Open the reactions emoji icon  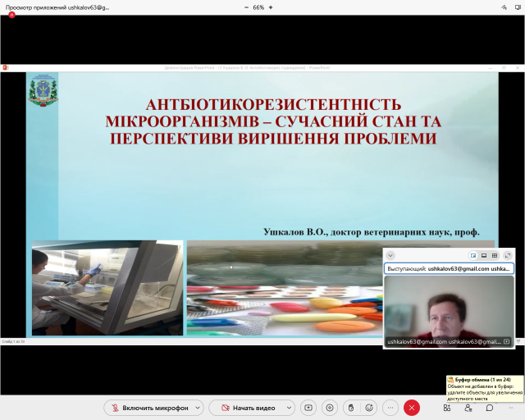(370, 407)
